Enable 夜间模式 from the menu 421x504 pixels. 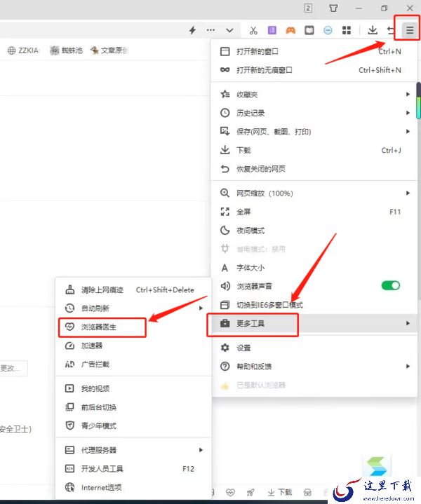tap(314, 231)
